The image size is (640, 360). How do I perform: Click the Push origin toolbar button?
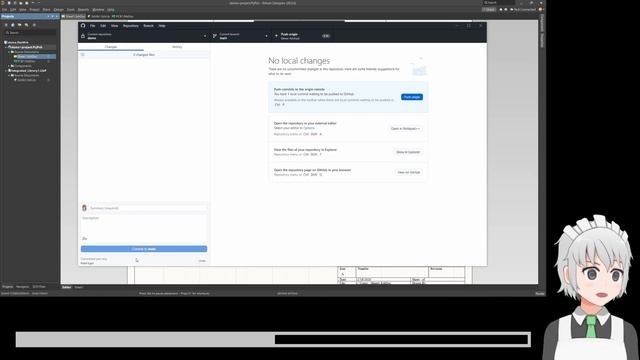click(x=302, y=36)
